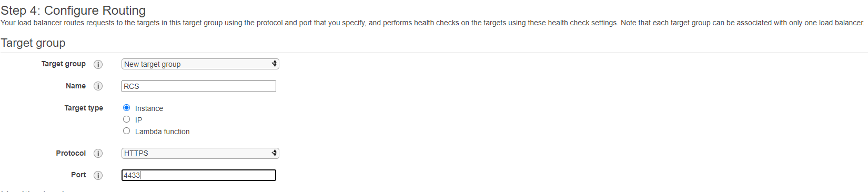Click the info icon beside Port
The height and width of the screenshot is (192, 868).
coord(98,176)
